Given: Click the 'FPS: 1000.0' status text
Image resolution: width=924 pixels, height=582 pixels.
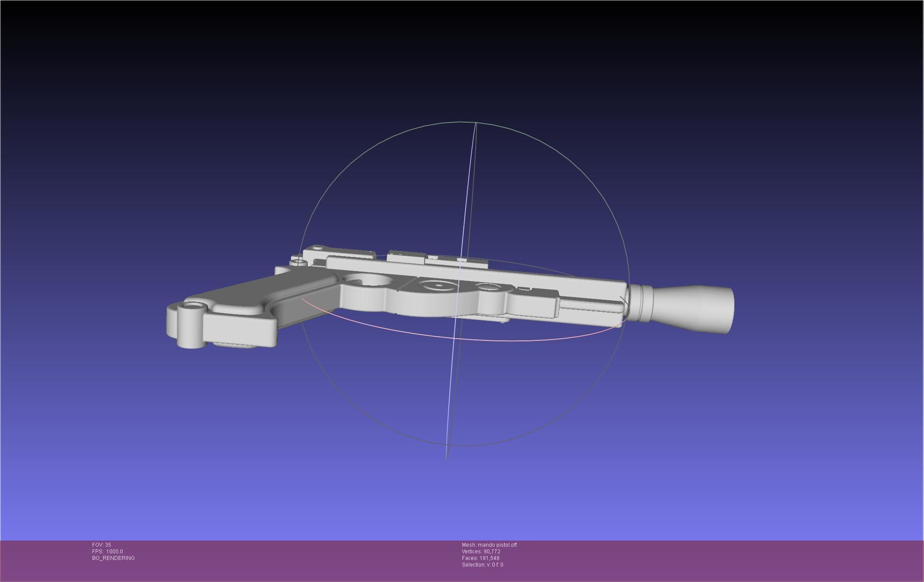Looking at the screenshot, I should click(x=108, y=552).
